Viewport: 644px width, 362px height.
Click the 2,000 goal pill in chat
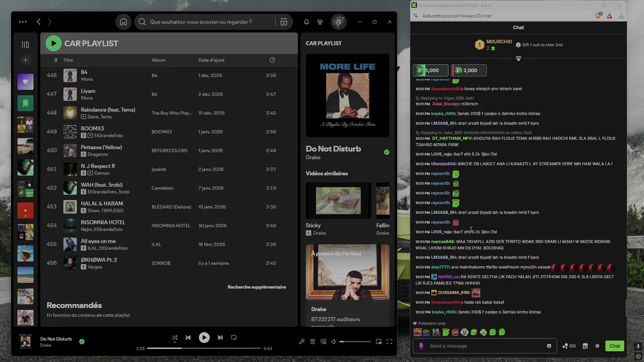point(469,70)
